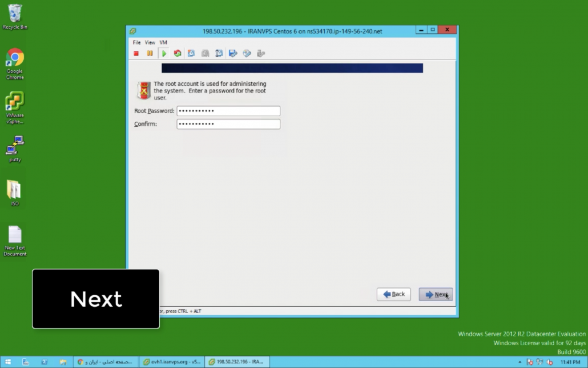Open the VM menu
The height and width of the screenshot is (368, 588).
(163, 42)
